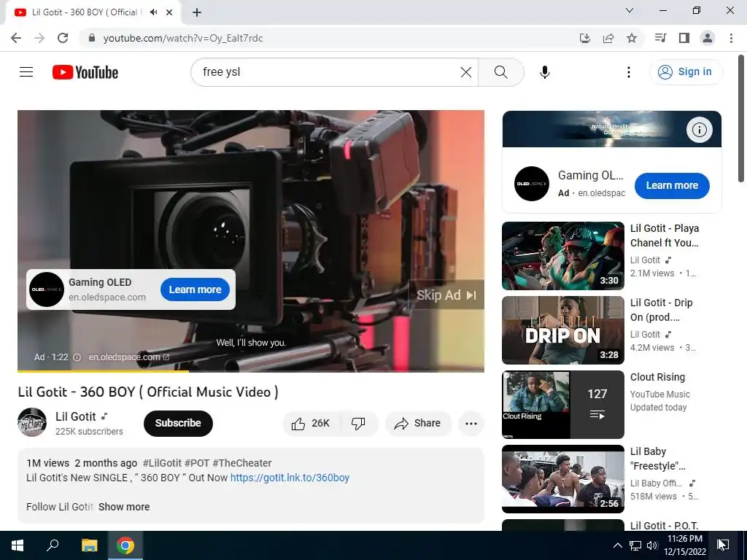Click the Sign in button

686,72
